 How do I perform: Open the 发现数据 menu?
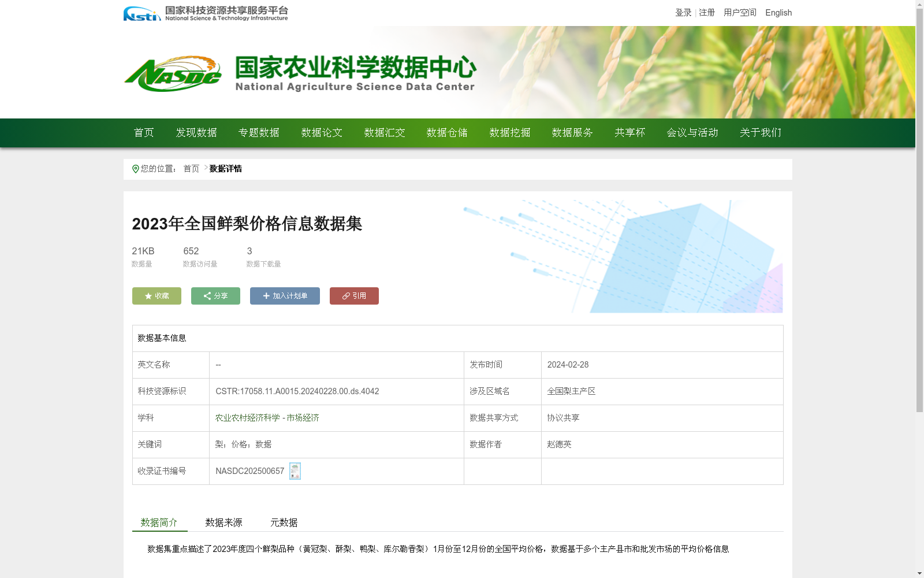(x=196, y=133)
